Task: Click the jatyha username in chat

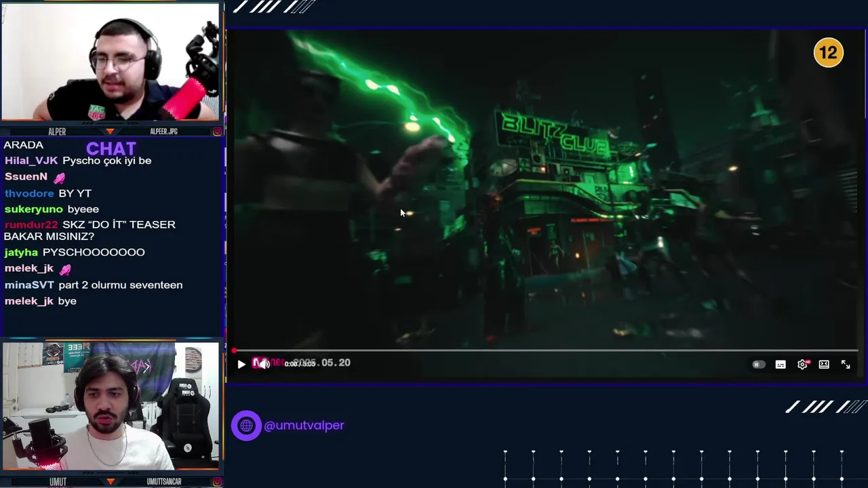Action: pos(21,252)
